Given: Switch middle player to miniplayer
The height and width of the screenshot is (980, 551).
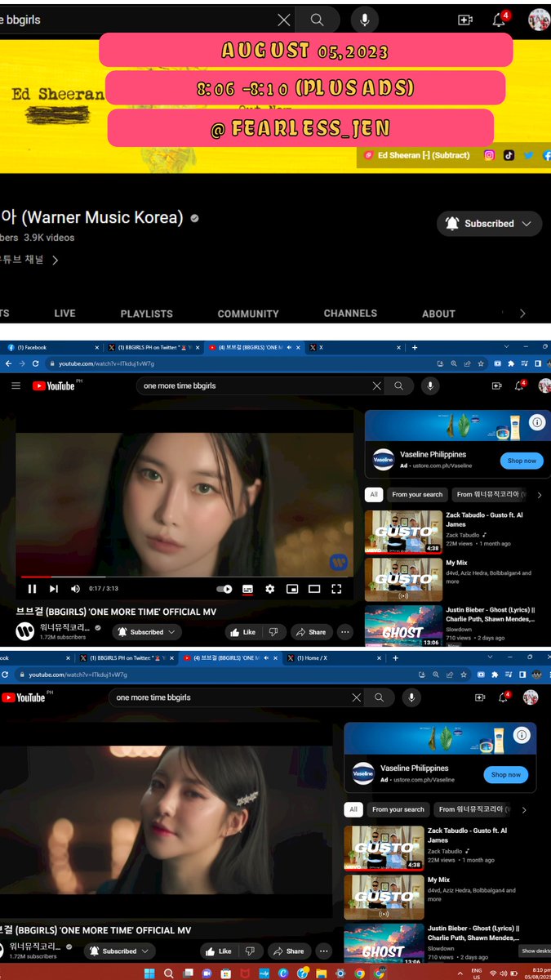Looking at the screenshot, I should coord(292,589).
